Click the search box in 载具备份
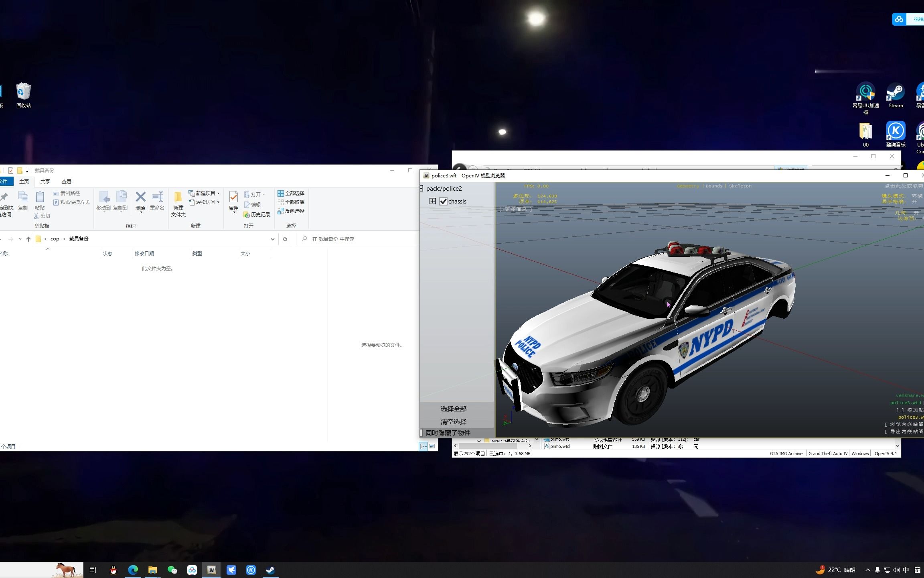Viewport: 924px width, 578px height. (358, 239)
